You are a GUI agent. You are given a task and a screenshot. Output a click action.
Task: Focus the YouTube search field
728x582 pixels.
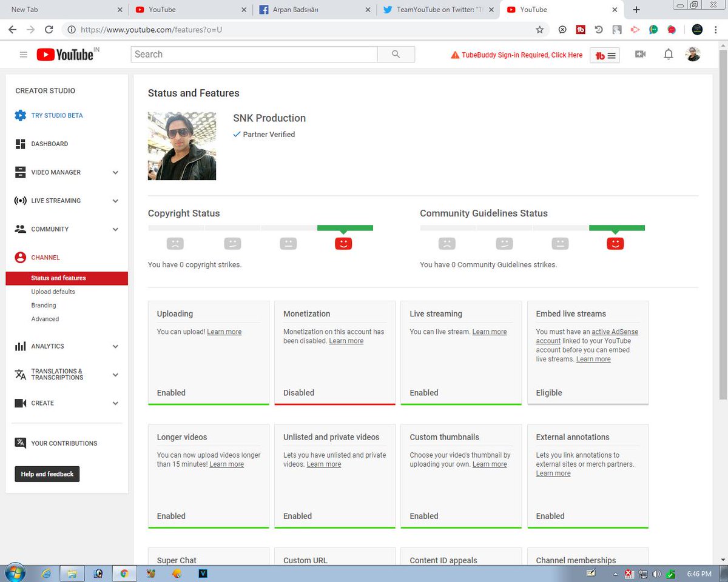pos(254,54)
